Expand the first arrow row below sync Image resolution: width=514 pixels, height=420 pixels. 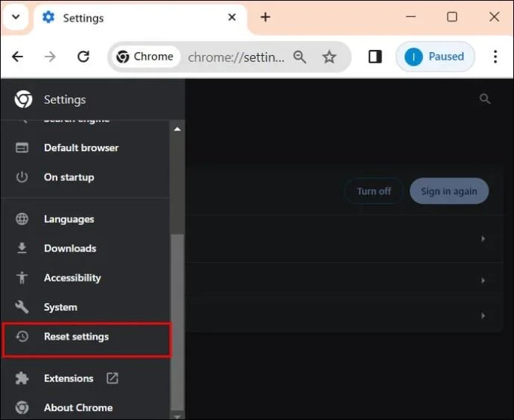click(x=483, y=238)
